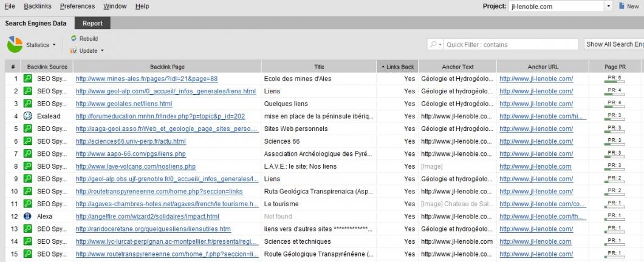Open the Project combo box arrow
This screenshot has height=262, width=644.
click(608, 6)
